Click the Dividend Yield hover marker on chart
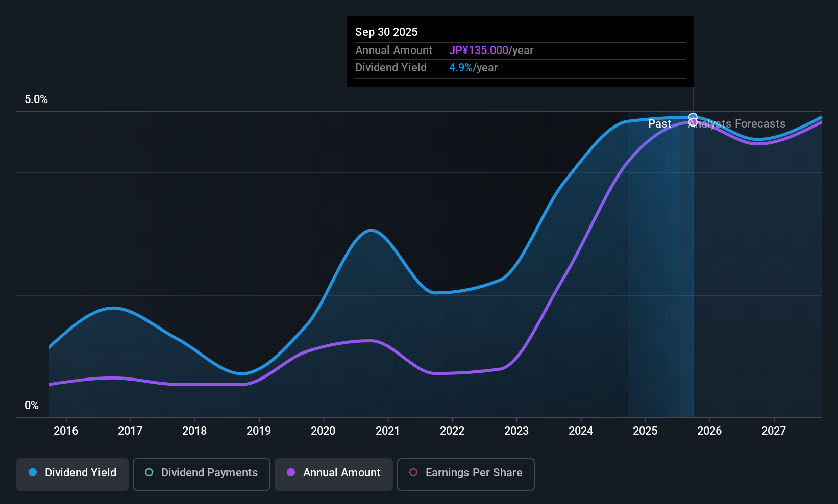This screenshot has width=838, height=504. [x=693, y=117]
